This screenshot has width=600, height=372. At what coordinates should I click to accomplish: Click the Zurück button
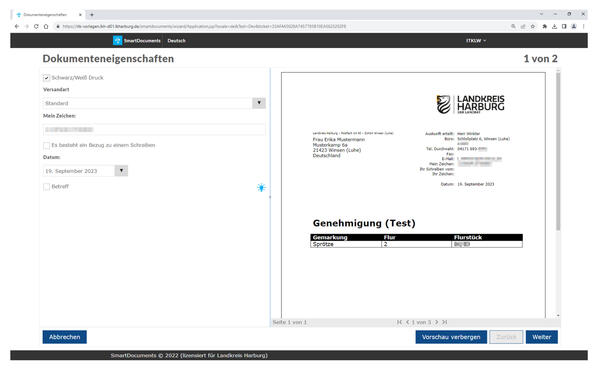(x=506, y=337)
